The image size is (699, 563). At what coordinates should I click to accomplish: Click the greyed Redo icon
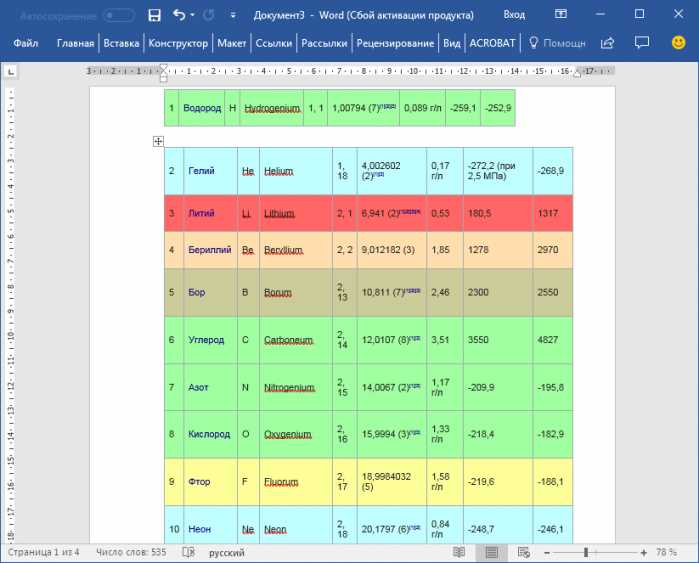click(x=209, y=16)
